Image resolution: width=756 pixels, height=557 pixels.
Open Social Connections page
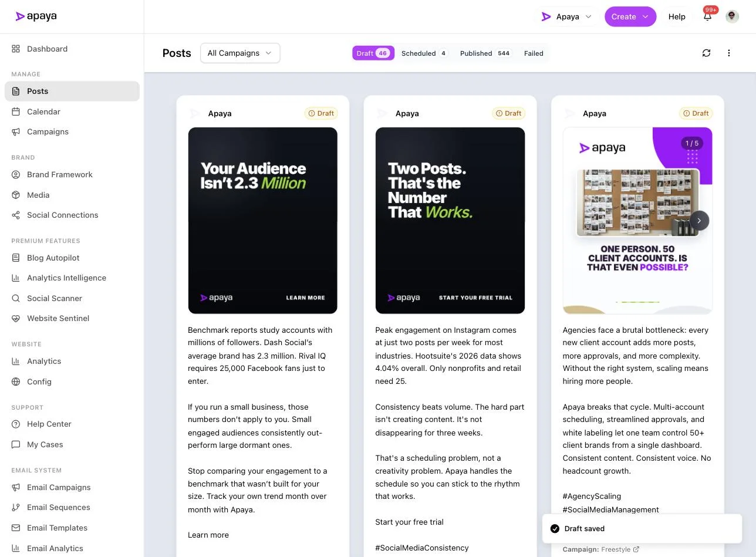(72, 215)
